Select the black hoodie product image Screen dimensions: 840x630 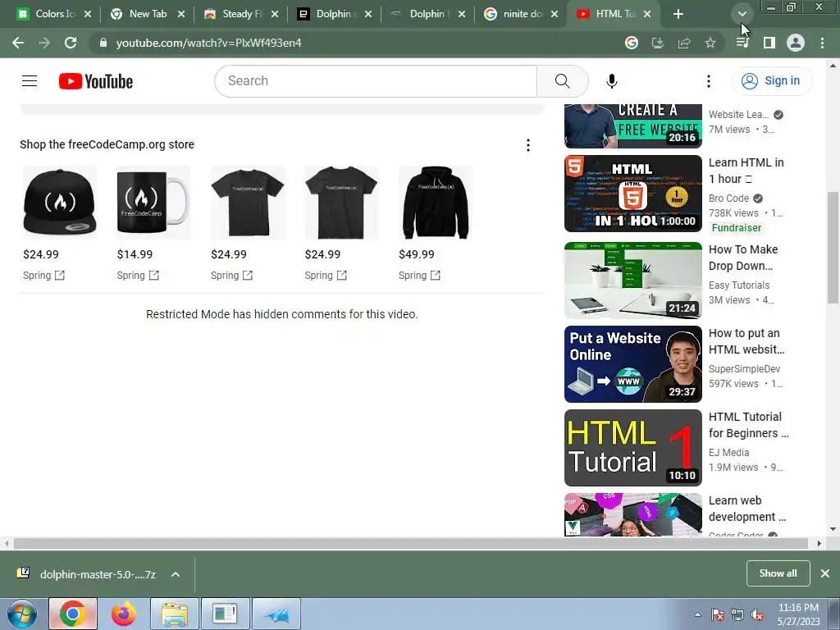pos(435,203)
